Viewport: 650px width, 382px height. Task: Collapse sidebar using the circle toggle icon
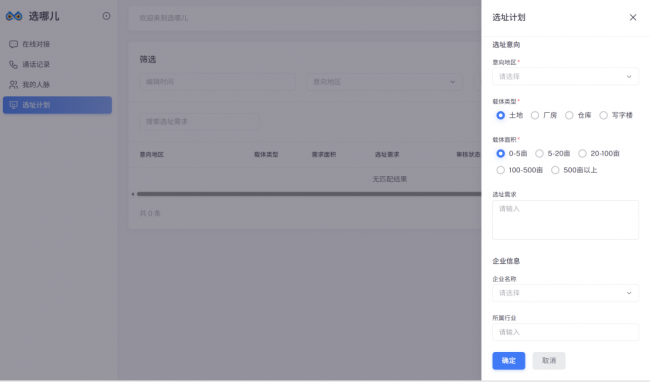click(x=106, y=16)
